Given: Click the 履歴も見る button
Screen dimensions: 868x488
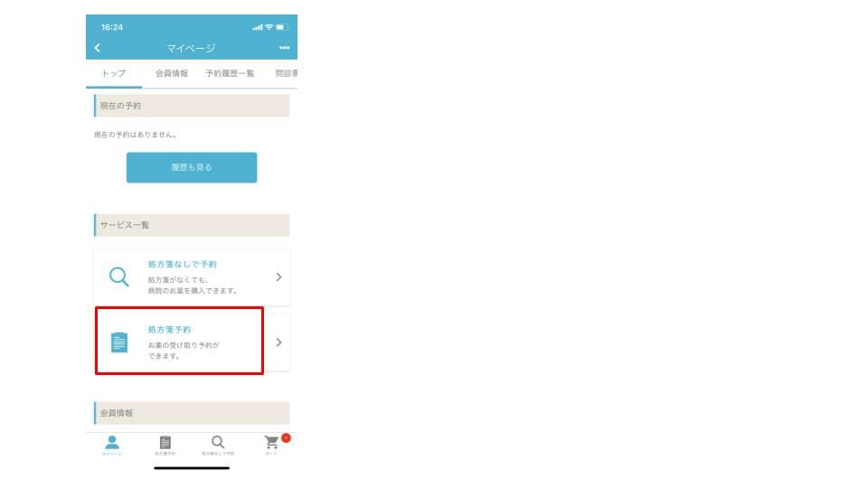Looking at the screenshot, I should (x=192, y=168).
